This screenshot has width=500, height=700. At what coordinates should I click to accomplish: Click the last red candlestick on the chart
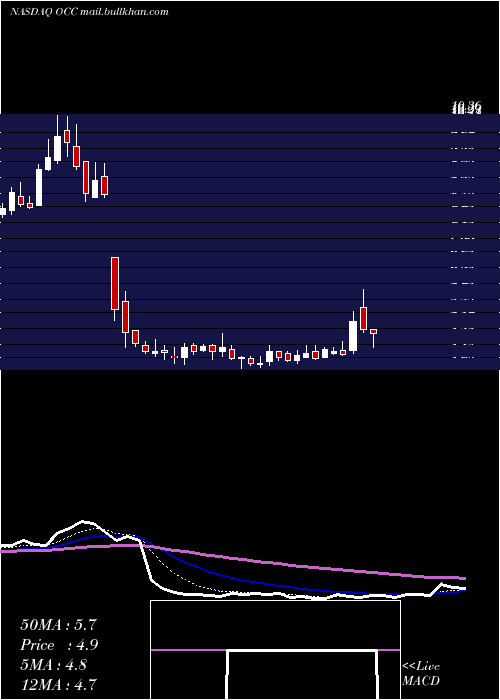coord(373,331)
